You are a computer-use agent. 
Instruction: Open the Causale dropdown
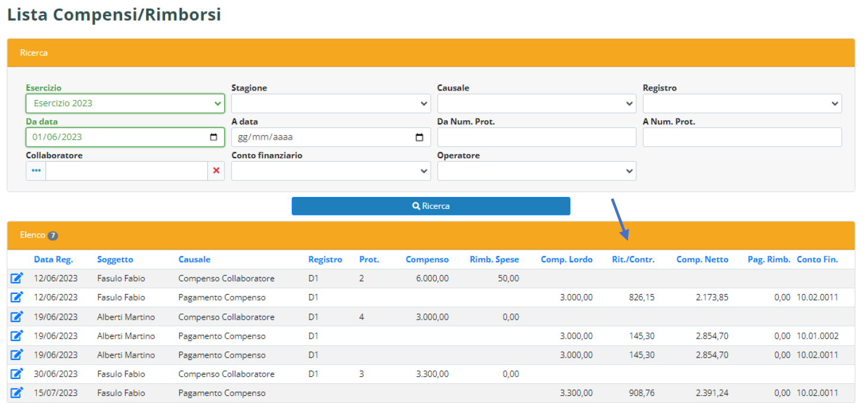pyautogui.click(x=536, y=104)
